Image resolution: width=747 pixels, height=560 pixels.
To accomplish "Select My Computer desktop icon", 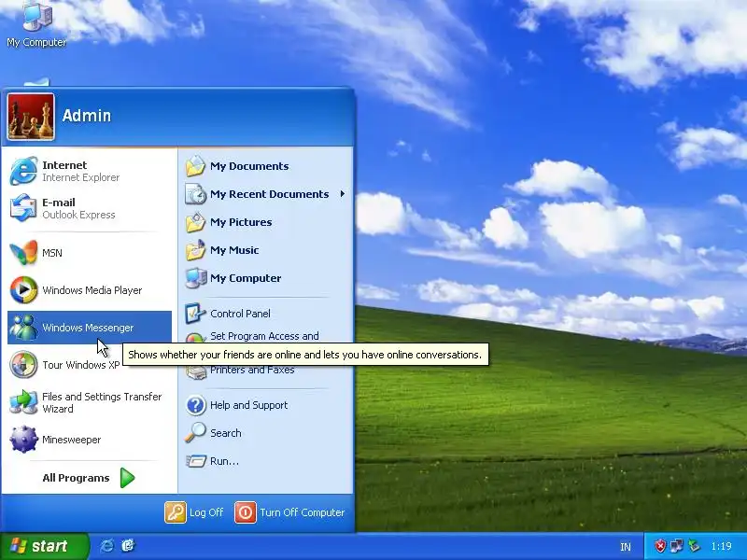I will pyautogui.click(x=36, y=24).
